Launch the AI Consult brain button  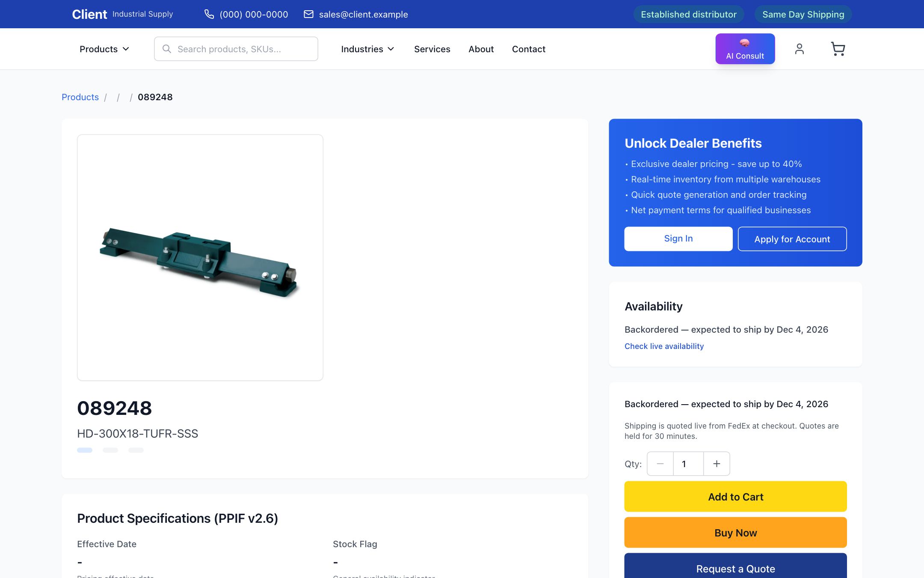coord(745,49)
